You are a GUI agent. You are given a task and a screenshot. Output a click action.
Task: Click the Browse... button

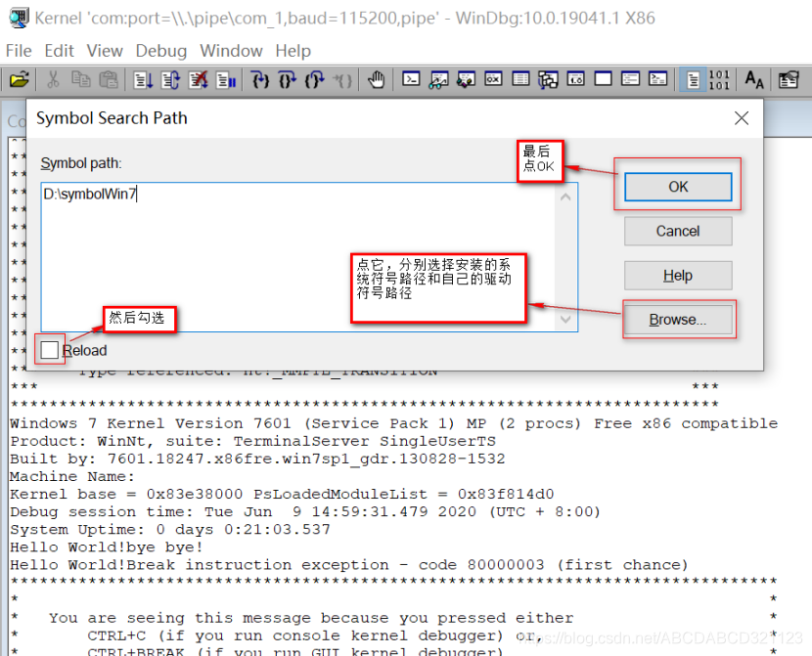tap(678, 320)
